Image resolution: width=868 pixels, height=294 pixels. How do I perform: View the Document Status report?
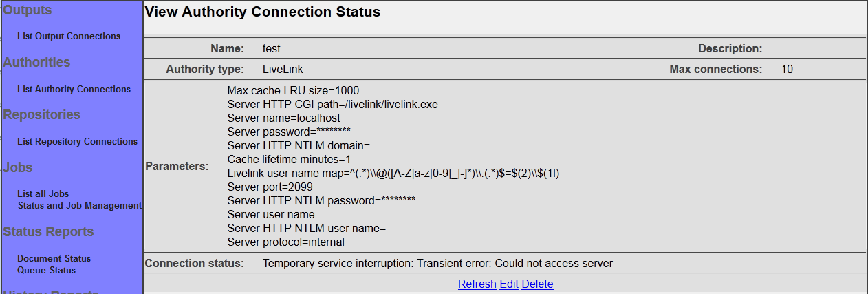pyautogui.click(x=54, y=259)
